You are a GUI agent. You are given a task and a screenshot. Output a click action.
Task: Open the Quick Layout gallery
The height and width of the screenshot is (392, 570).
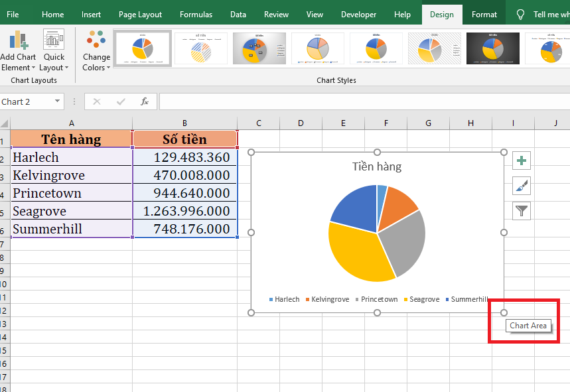point(54,50)
